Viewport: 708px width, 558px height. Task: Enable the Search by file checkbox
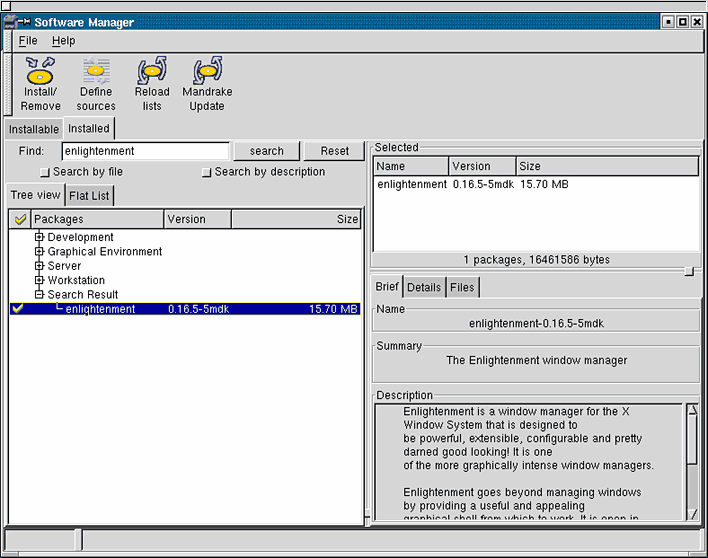(x=44, y=172)
